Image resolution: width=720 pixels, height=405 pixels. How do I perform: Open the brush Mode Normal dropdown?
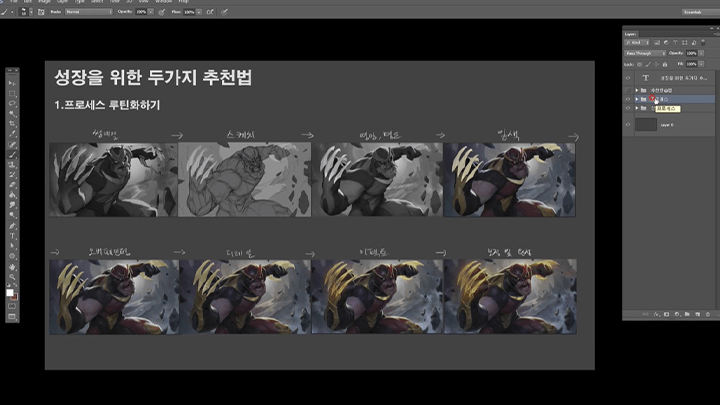(x=88, y=12)
